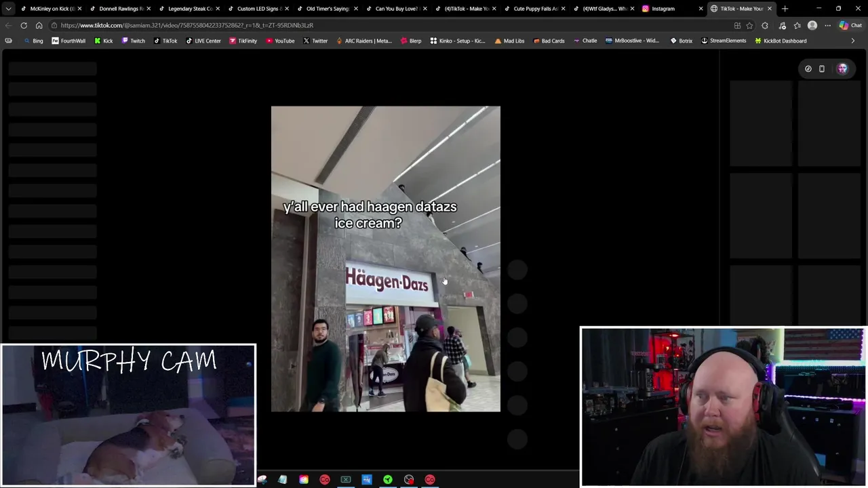
Task: Open the Kinko - Setup bookmark
Action: [x=458, y=41]
